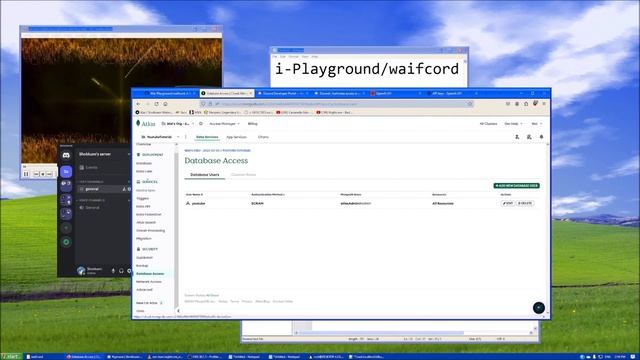Pause playback in the media player
640x360 pixels.
pyautogui.click(x=26, y=174)
